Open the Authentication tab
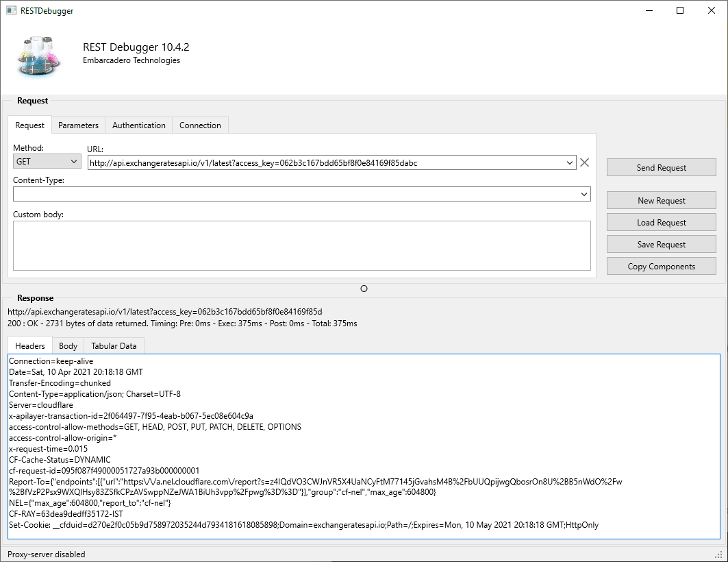 (138, 125)
